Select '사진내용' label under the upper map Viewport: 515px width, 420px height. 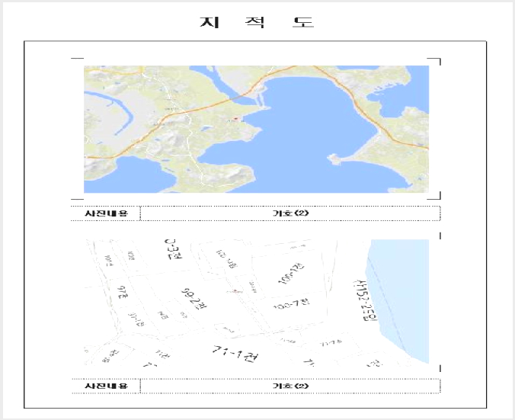pyautogui.click(x=106, y=213)
